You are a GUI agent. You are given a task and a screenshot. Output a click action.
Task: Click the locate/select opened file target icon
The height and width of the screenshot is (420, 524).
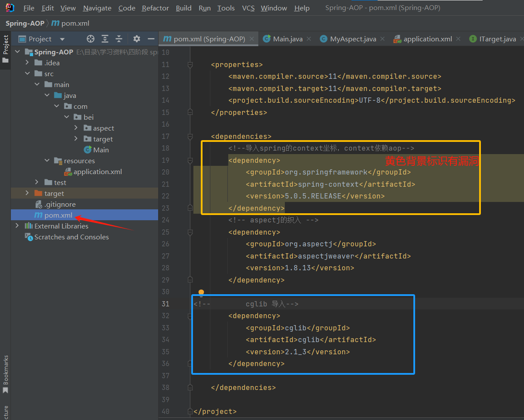(91, 39)
